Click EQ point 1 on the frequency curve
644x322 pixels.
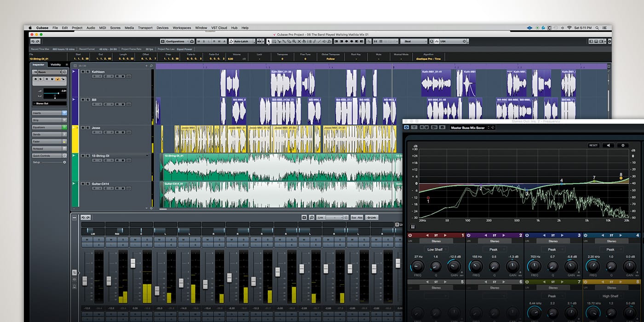pyautogui.click(x=428, y=198)
